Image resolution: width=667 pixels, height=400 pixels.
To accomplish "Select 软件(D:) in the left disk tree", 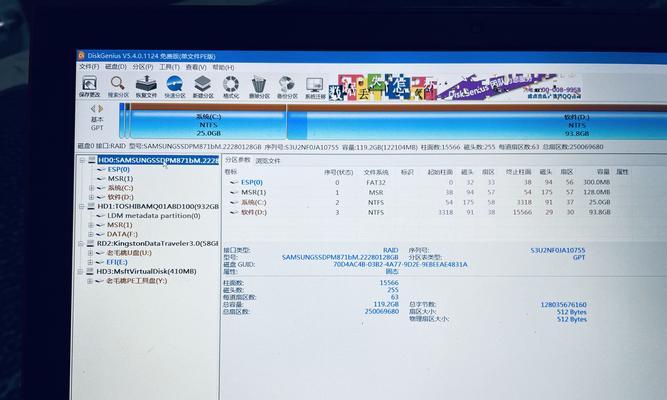I will point(120,197).
